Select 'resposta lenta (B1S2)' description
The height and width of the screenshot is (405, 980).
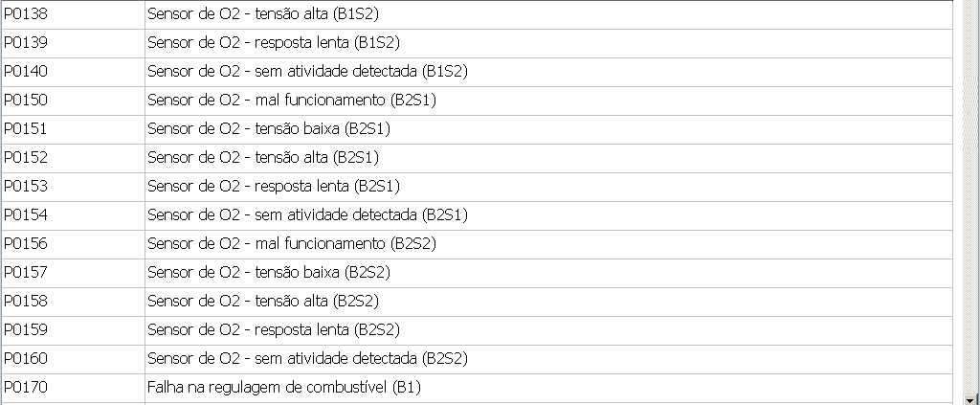pos(273,43)
